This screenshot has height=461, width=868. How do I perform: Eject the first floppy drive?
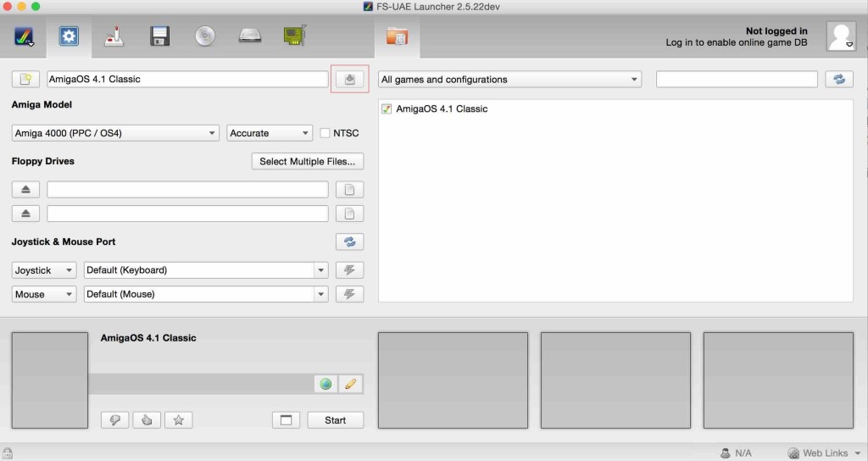pos(25,189)
